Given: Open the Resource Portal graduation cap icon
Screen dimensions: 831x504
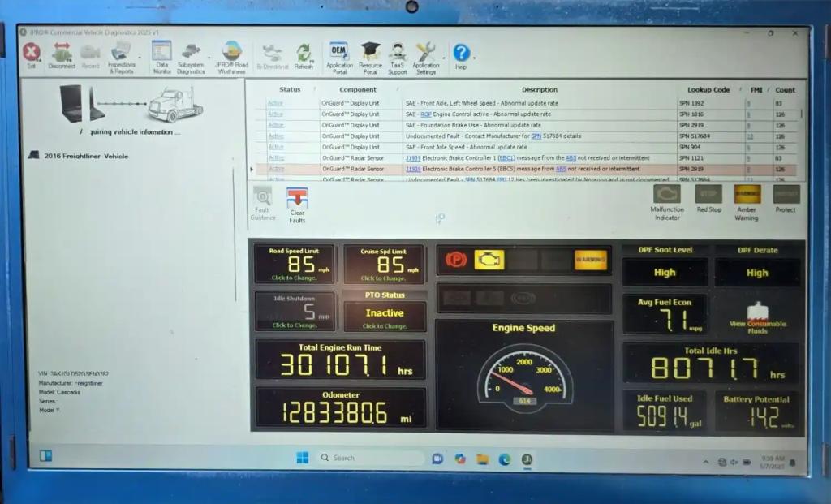Looking at the screenshot, I should click(x=370, y=54).
